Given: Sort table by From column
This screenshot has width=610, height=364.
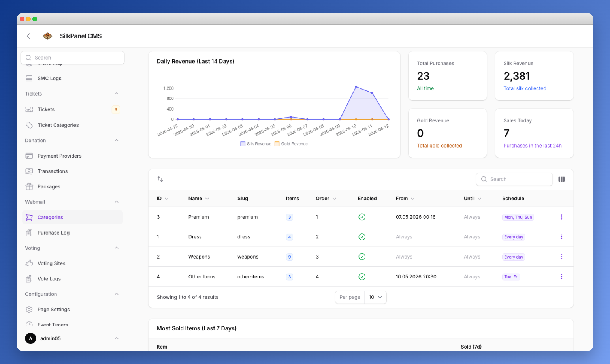Looking at the screenshot, I should [x=405, y=199].
